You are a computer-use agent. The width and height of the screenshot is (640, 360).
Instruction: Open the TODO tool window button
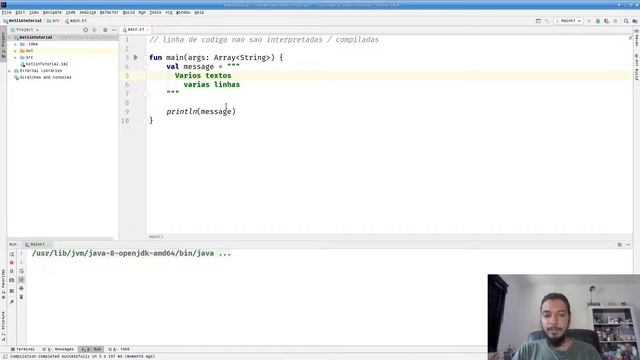point(119,349)
